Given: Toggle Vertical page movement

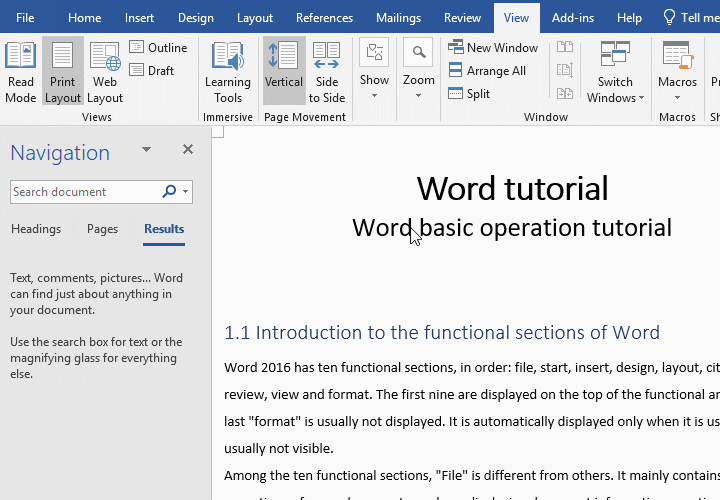Looking at the screenshot, I should click(x=284, y=71).
